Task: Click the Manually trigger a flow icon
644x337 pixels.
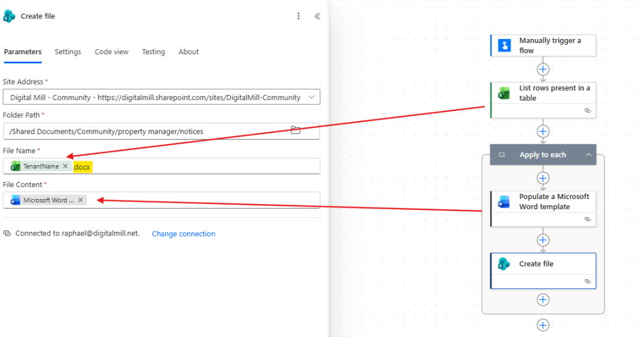Action: pyautogui.click(x=504, y=45)
